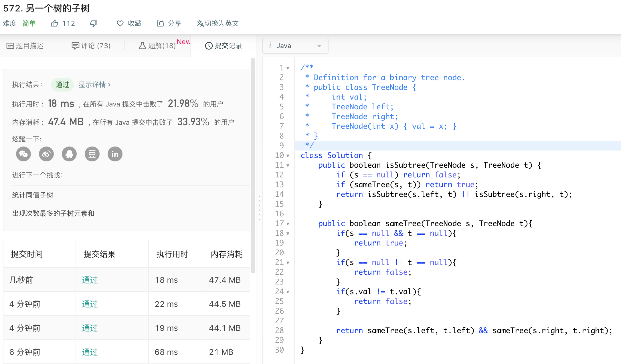Screen dimensions: 621x364
Task: Open the 评论 (73) comments tab
Action: pos(91,46)
